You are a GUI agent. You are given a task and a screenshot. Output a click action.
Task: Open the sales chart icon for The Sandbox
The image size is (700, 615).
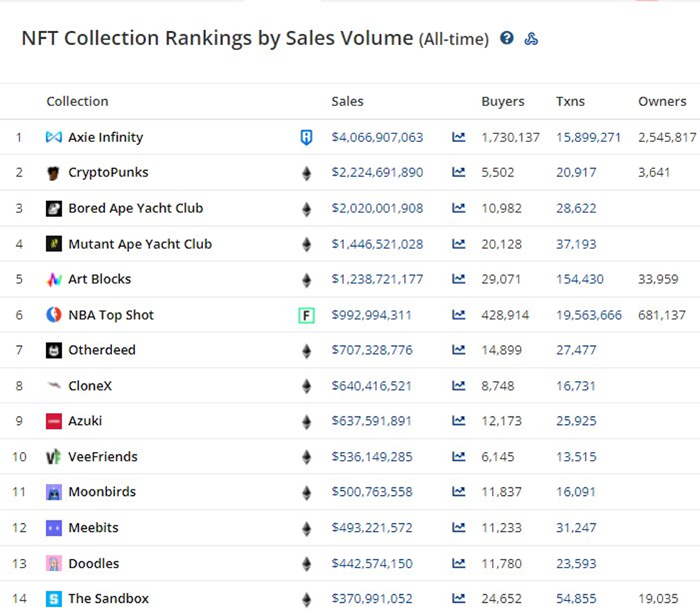(x=459, y=598)
